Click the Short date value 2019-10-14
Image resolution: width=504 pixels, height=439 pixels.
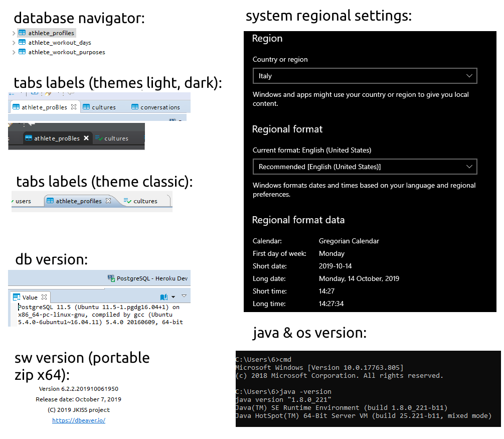335,266
